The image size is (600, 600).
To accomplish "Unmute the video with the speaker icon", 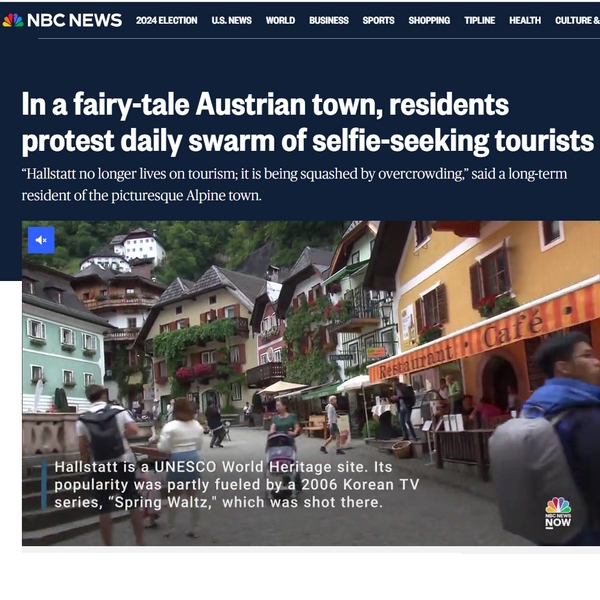I will (41, 240).
